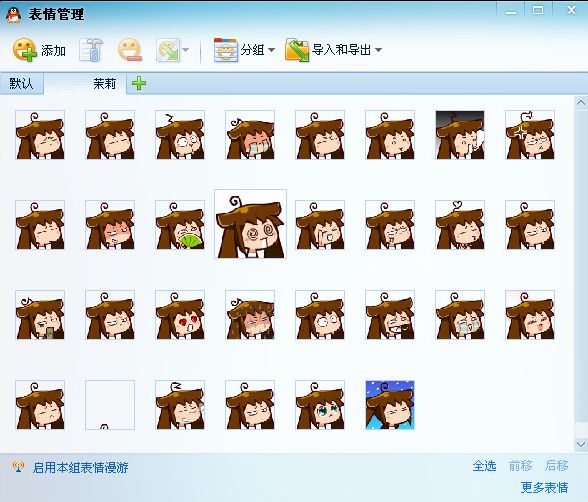
Task: Click the 导入和导出 folder arrow icon
Action: pos(297,50)
